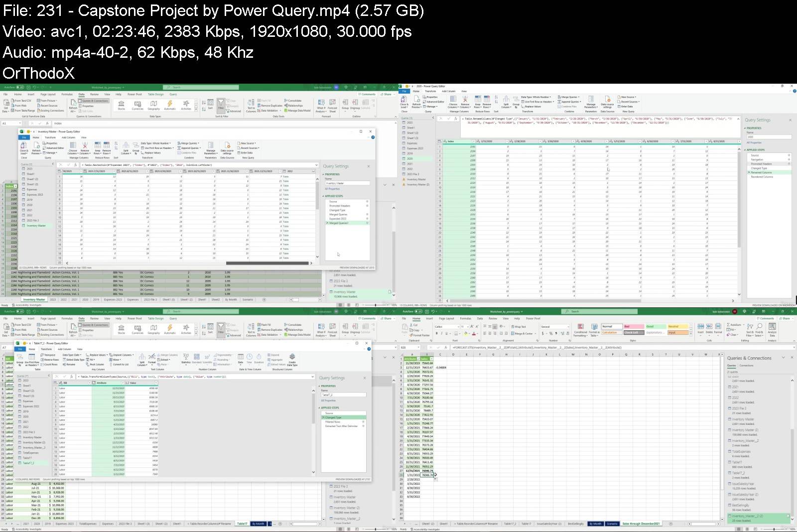
Task: Open Unpivot Columns dropdown in Table17_2 editor
Action: (x=121, y=355)
